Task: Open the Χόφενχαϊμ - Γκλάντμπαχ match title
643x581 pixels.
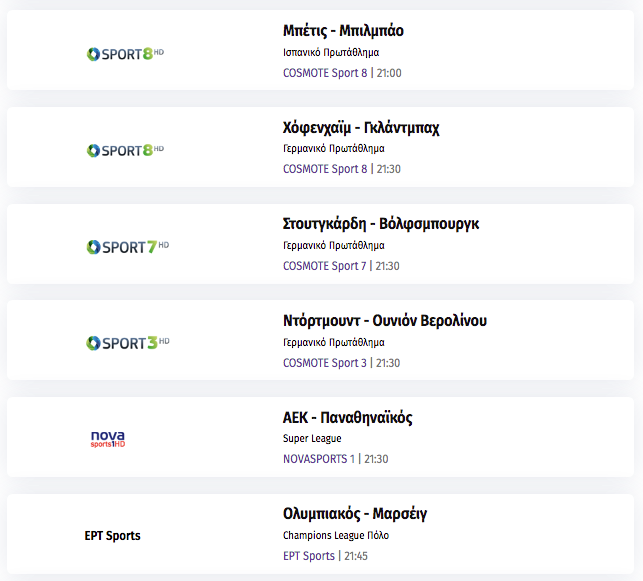Action: pyautogui.click(x=361, y=128)
